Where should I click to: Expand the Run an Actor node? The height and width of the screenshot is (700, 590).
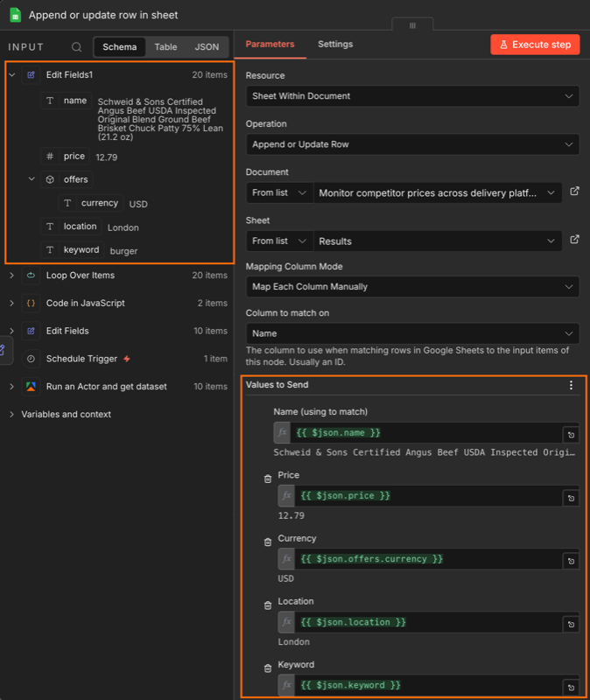point(11,387)
